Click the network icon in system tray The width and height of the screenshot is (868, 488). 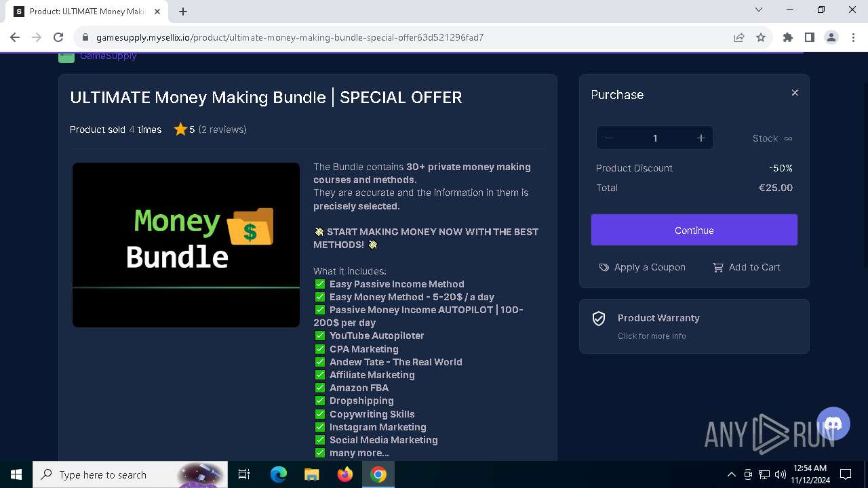(764, 474)
